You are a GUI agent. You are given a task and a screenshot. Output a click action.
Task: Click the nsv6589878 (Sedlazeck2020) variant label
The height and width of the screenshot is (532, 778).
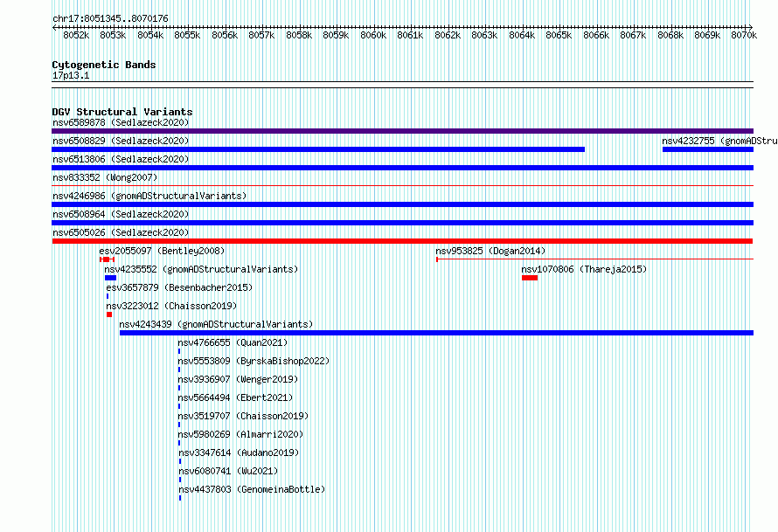click(121, 122)
